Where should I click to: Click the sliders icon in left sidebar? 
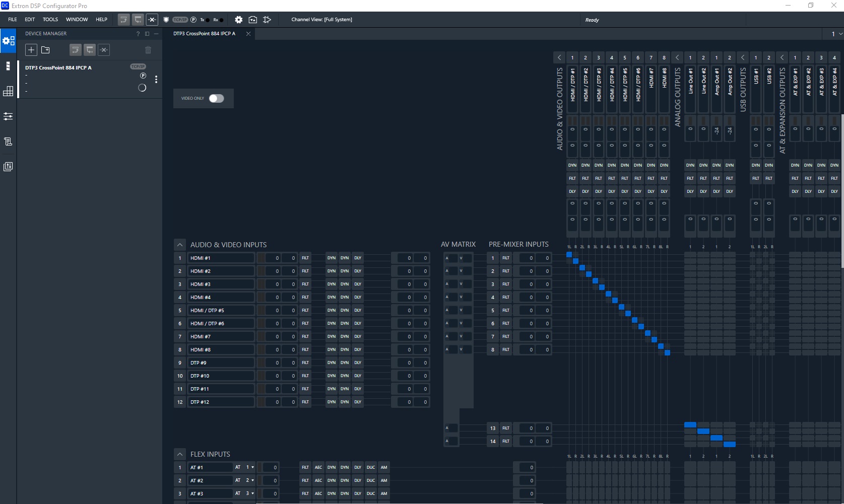[8, 116]
